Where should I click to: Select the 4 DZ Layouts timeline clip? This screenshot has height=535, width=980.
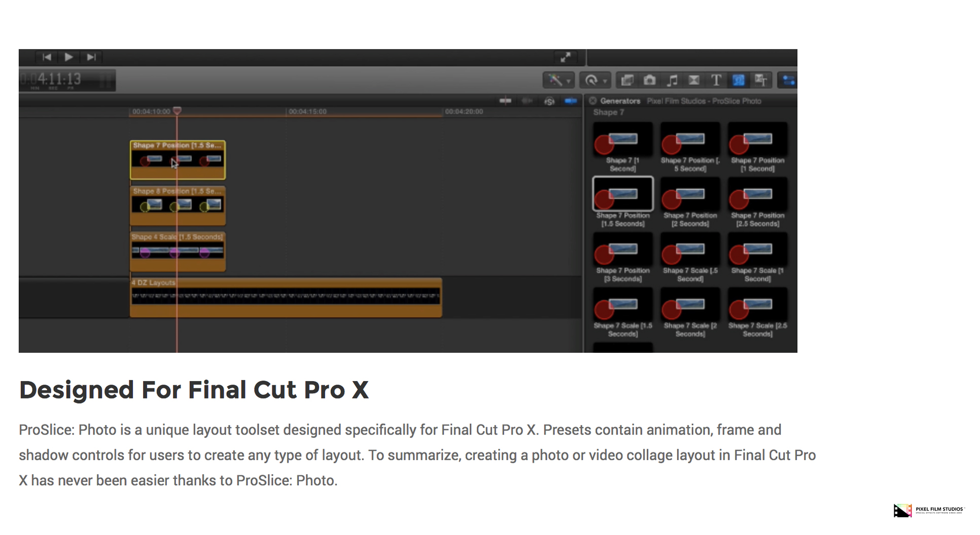click(286, 297)
